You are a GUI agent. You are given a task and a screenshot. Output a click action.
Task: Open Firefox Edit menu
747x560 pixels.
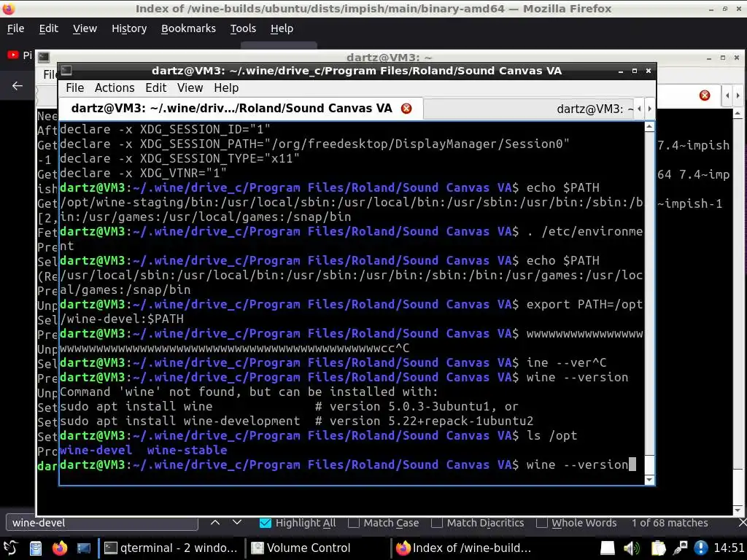(49, 28)
